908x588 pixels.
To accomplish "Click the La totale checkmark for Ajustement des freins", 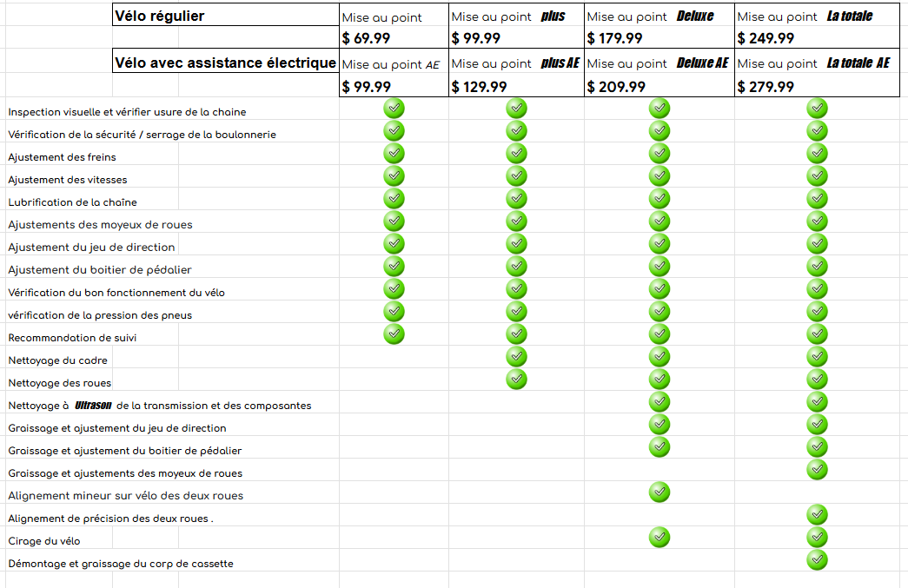I will [x=817, y=153].
